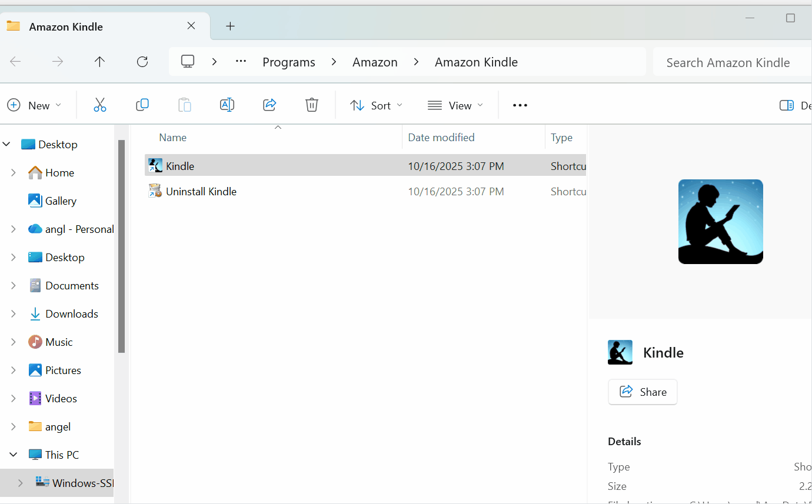This screenshot has width=812, height=504.
Task: Click the Rename icon in toolbar
Action: click(x=227, y=105)
